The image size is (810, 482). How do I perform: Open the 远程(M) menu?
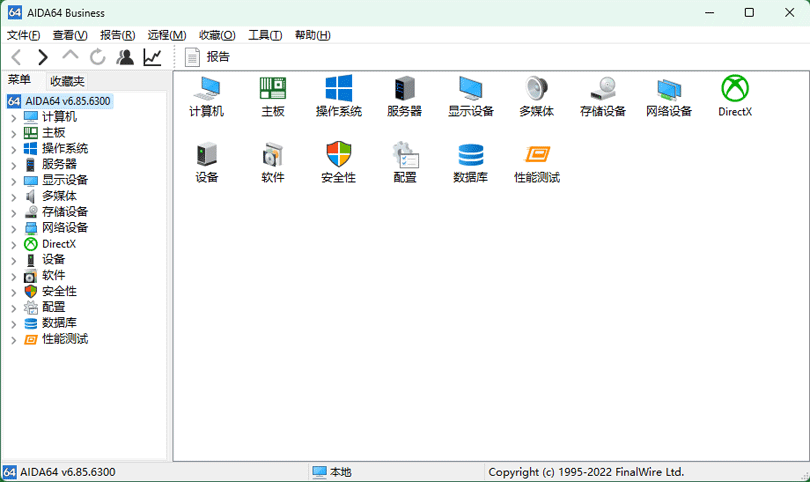167,35
